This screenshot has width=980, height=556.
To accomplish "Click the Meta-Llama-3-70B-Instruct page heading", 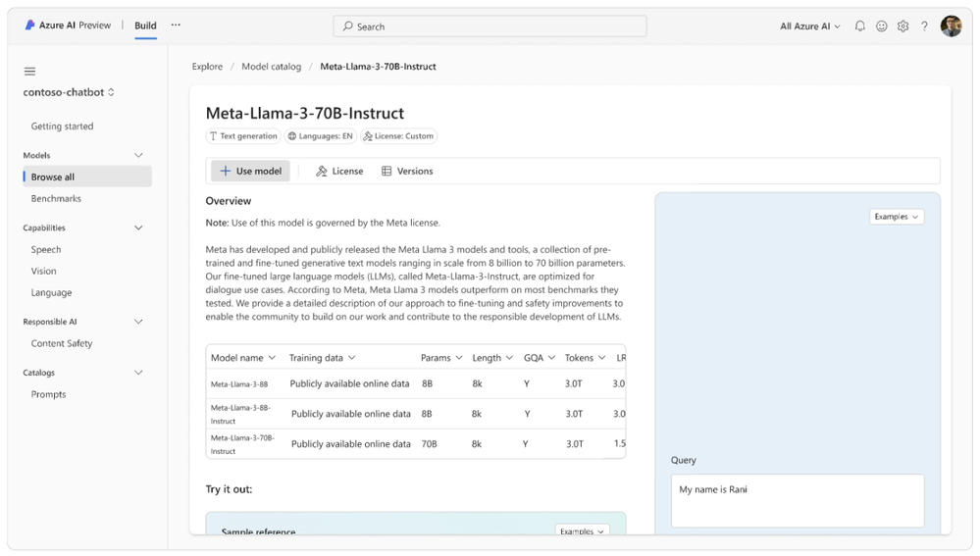I will pos(305,113).
